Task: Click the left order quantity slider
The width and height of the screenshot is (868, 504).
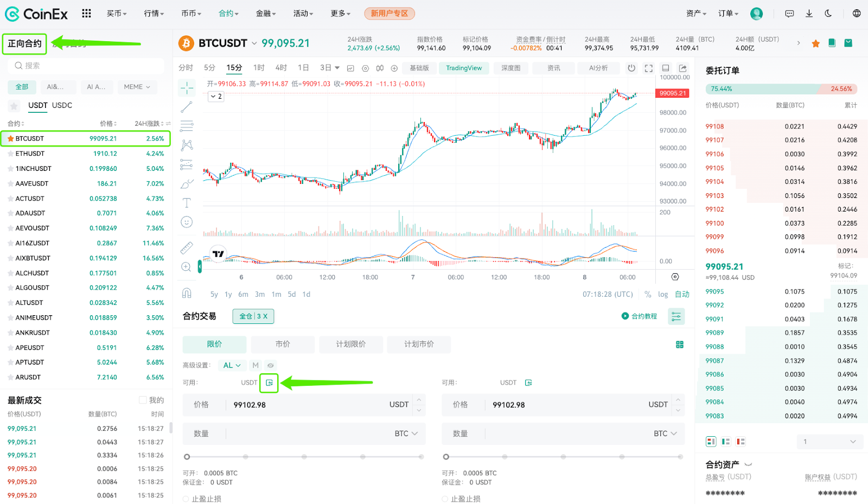Action: [304, 457]
